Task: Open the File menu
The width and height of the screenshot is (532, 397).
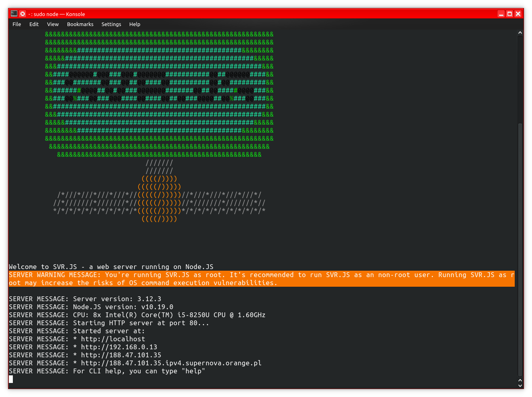Action: point(17,24)
